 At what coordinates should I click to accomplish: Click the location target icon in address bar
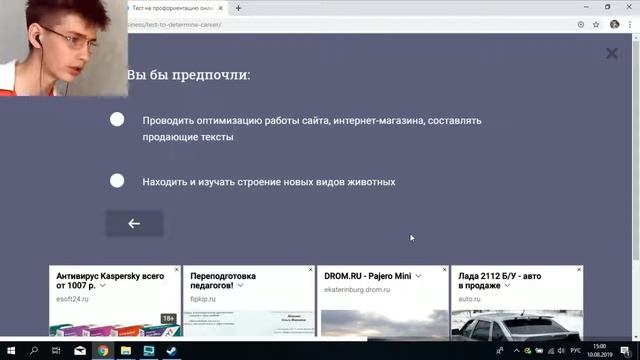pos(581,24)
